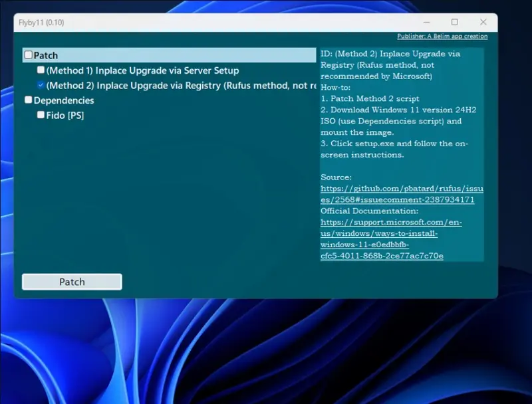Open the Publisher: A Belim app creation link

(442, 37)
